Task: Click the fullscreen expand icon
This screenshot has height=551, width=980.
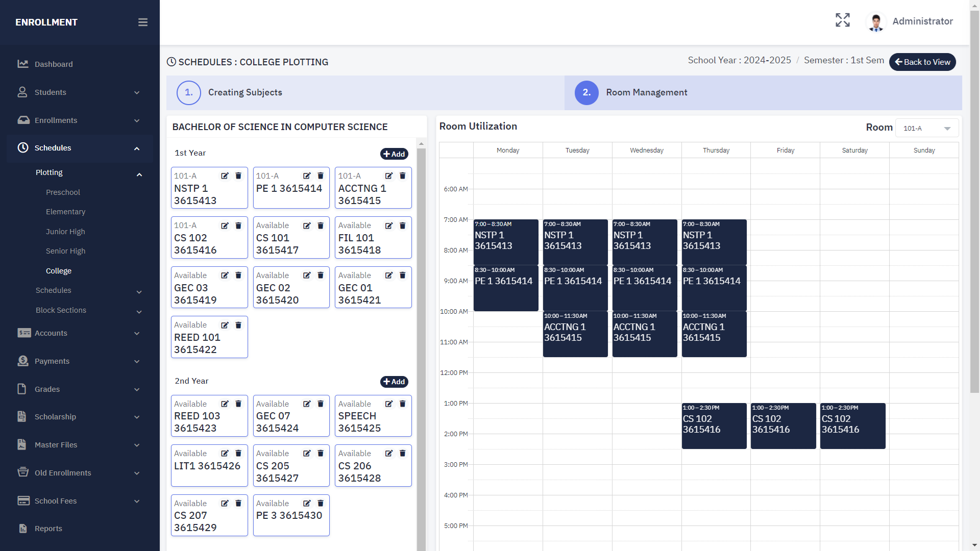Action: (x=842, y=20)
